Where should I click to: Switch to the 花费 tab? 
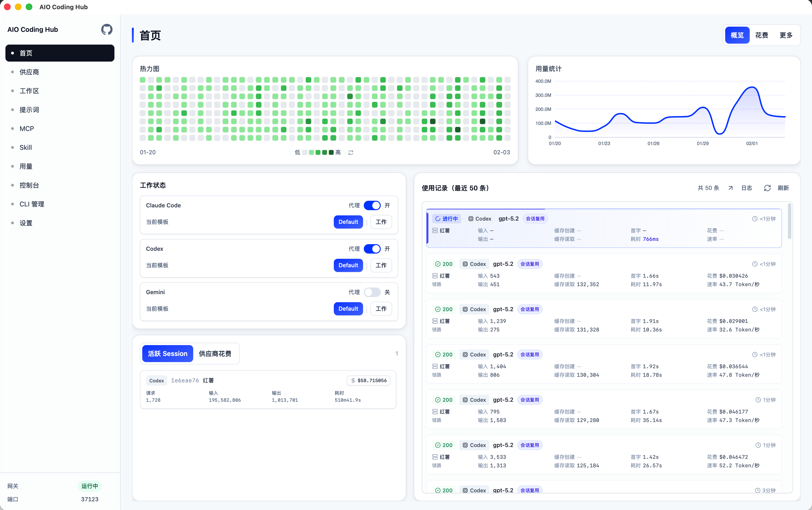point(762,35)
